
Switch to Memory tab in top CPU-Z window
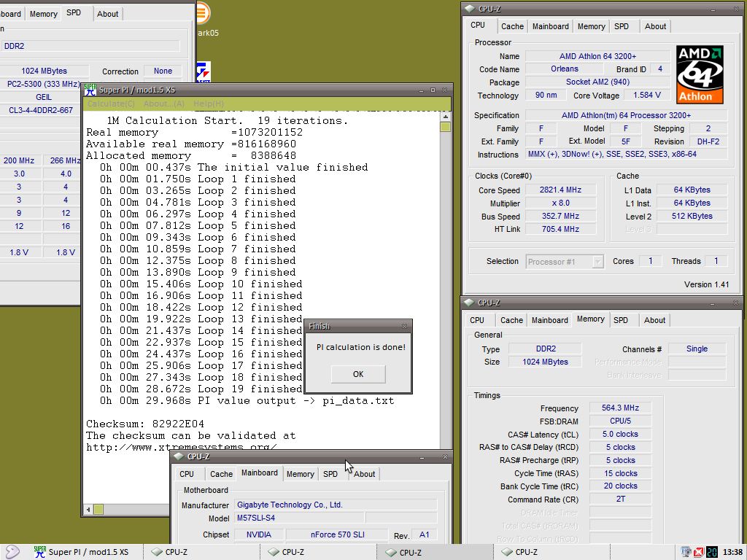tap(591, 27)
